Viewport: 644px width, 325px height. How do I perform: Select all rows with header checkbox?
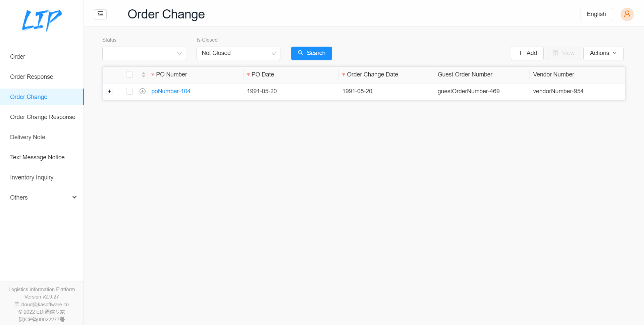[x=129, y=74]
